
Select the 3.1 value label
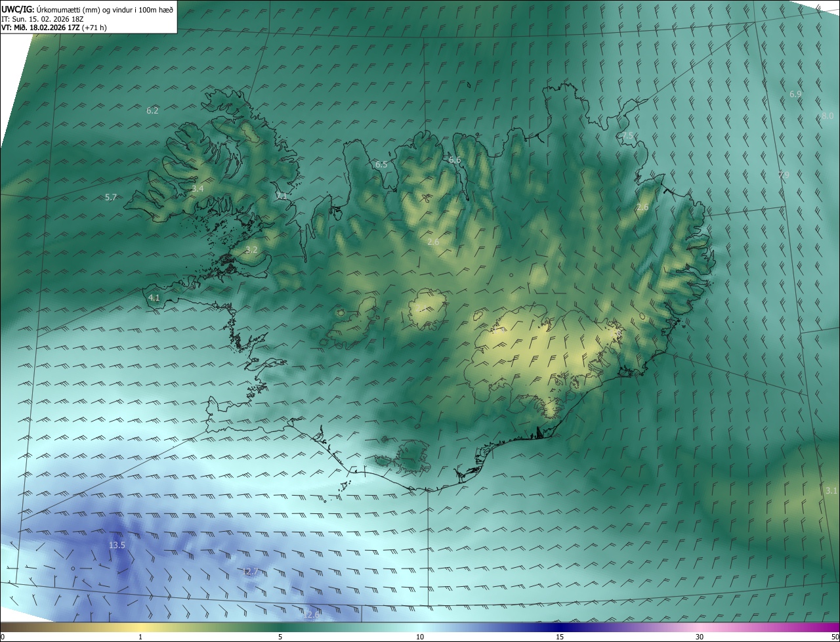tap(831, 490)
